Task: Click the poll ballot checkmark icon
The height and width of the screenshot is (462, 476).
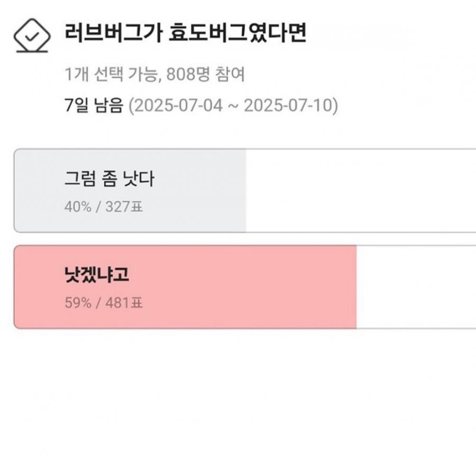Action: point(32,36)
